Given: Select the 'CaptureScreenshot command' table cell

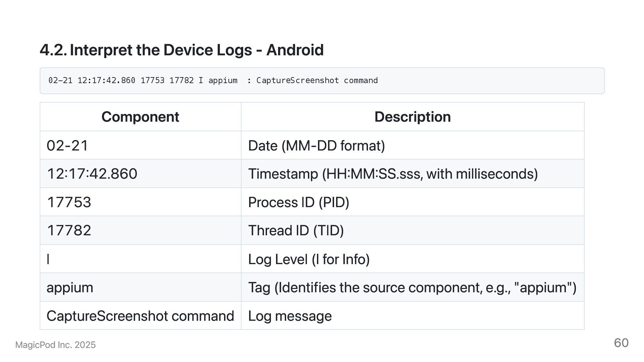Looking at the screenshot, I should coord(140,316).
